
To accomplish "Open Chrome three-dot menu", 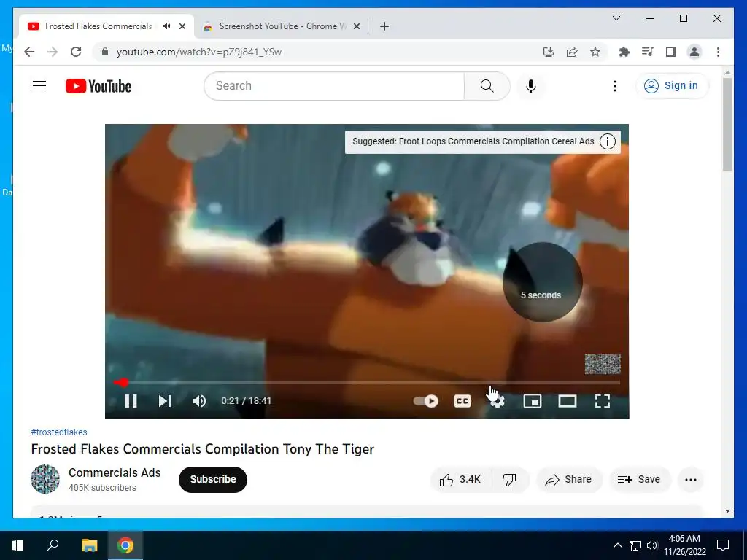I will [718, 52].
